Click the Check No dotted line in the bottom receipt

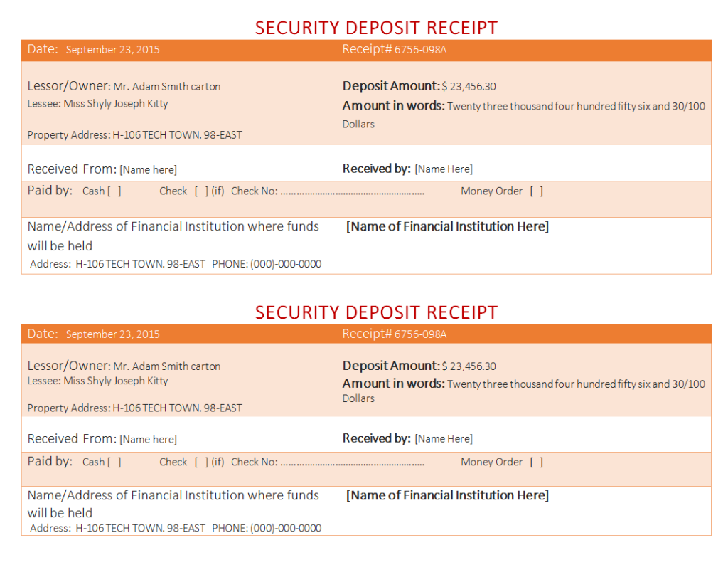[x=352, y=463]
